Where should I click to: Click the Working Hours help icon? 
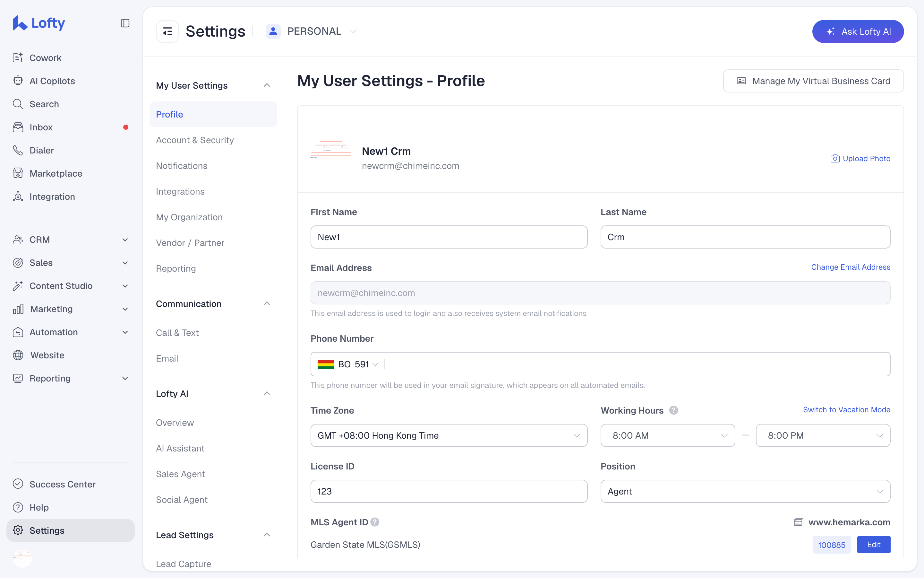[673, 410]
